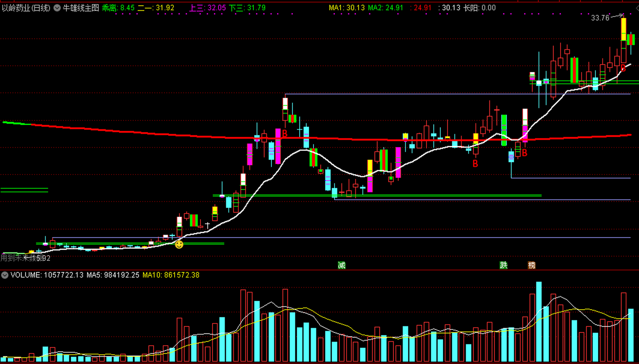Click the 33.76 high price label
The image size is (639, 364).
pyautogui.click(x=600, y=18)
